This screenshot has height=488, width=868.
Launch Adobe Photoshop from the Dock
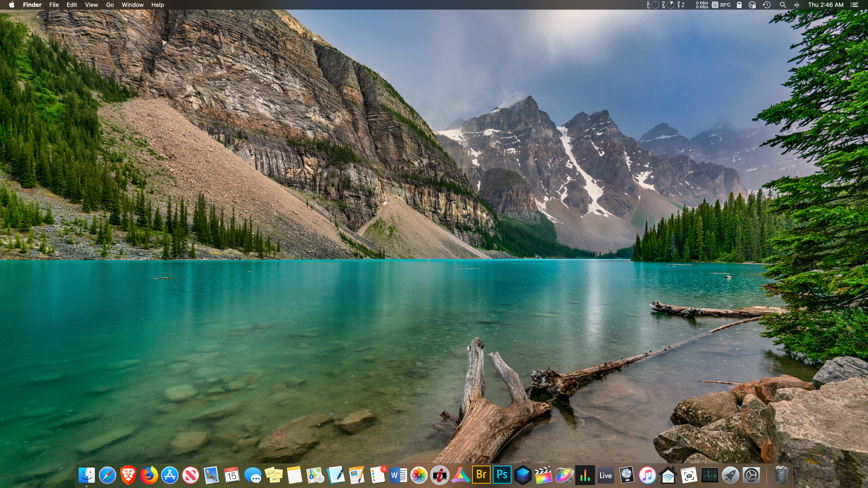click(502, 475)
